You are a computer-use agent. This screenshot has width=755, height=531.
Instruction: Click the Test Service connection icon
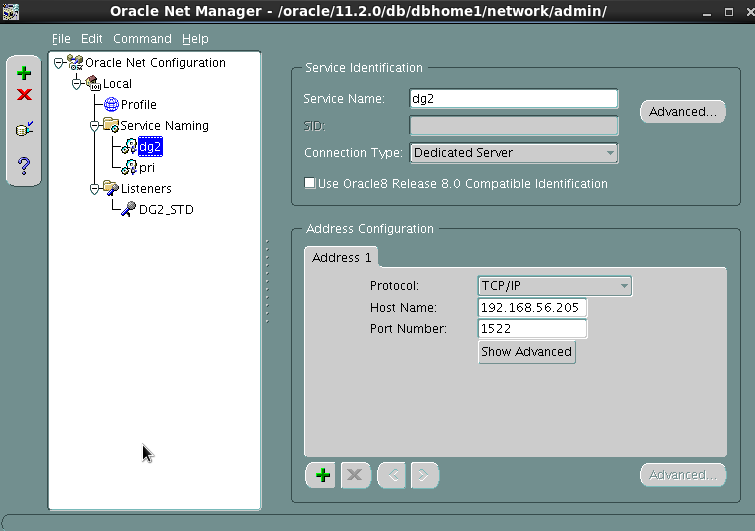coord(24,129)
